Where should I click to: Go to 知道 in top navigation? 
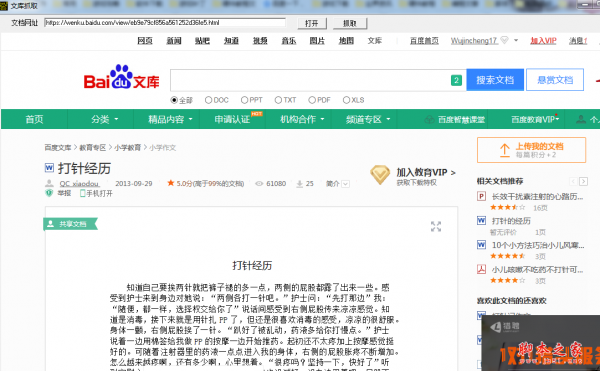point(232,41)
